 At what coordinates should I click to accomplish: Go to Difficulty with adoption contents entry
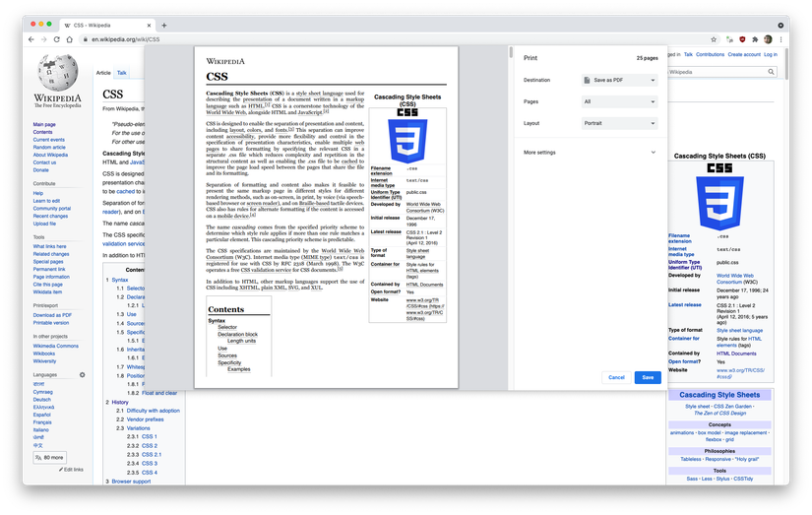click(x=154, y=411)
